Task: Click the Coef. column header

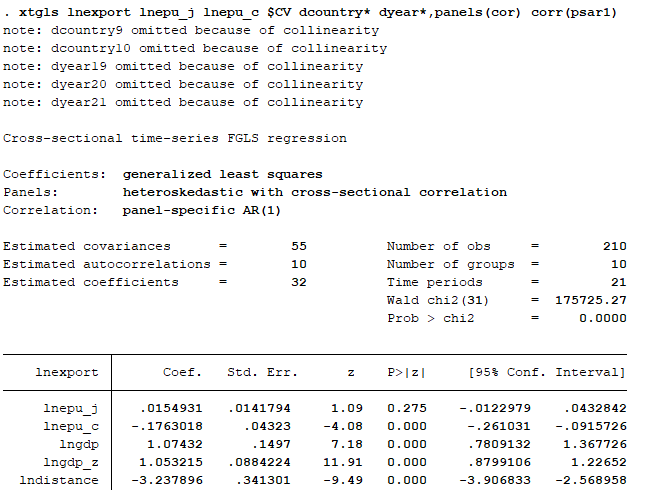Action: (x=183, y=372)
